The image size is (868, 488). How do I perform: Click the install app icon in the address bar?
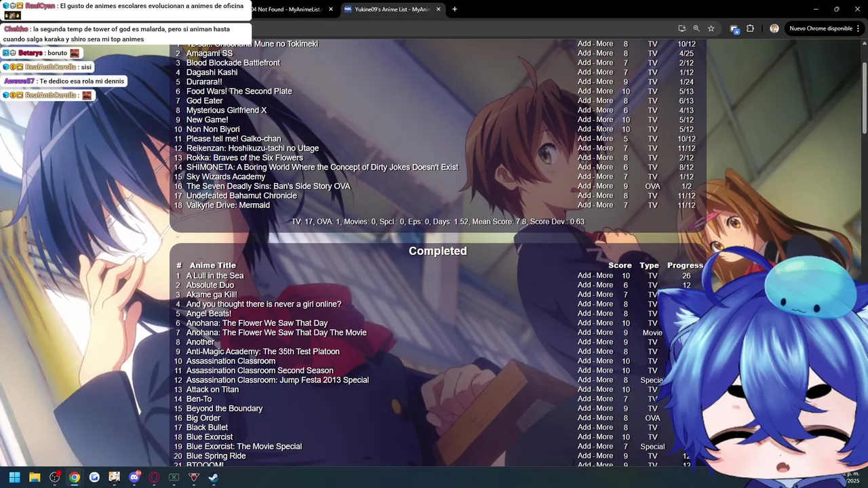(x=682, y=28)
